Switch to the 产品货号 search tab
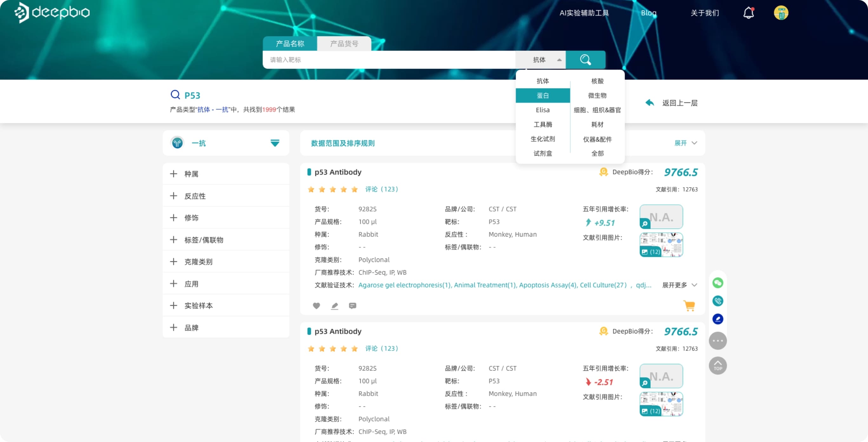Viewport: 868px width, 442px height. click(x=344, y=43)
